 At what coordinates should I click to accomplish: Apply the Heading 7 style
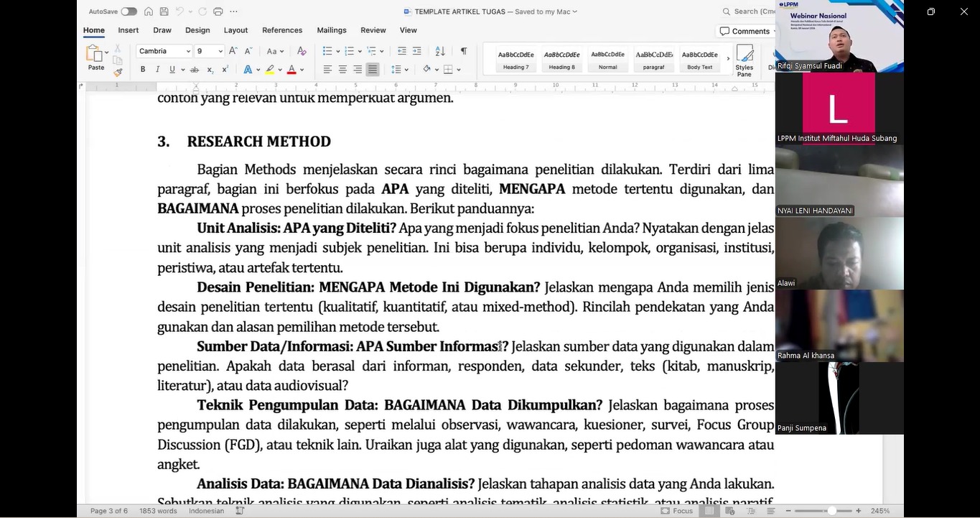[x=515, y=59]
